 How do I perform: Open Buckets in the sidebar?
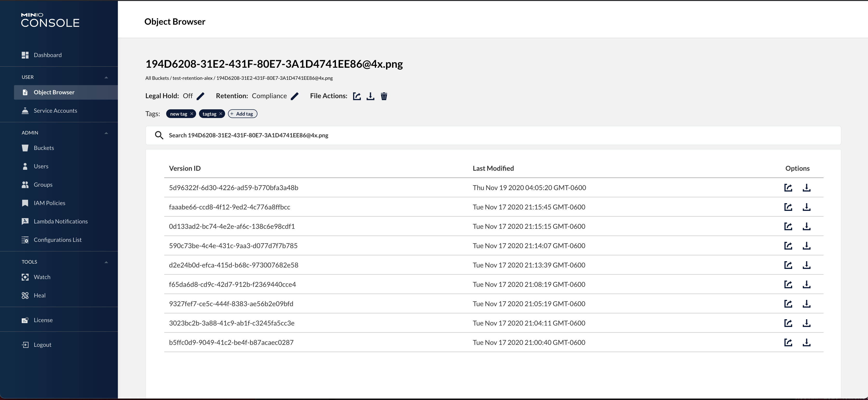click(44, 148)
